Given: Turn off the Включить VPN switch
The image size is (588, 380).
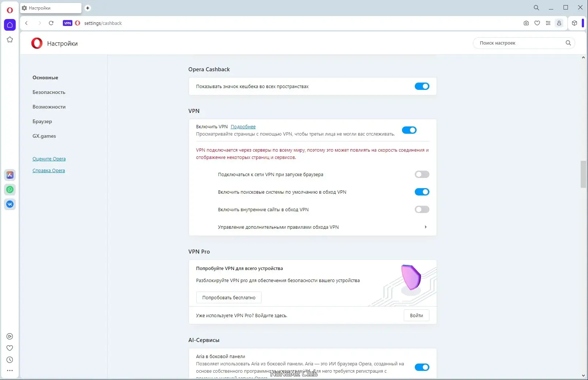Looking at the screenshot, I should tap(409, 130).
